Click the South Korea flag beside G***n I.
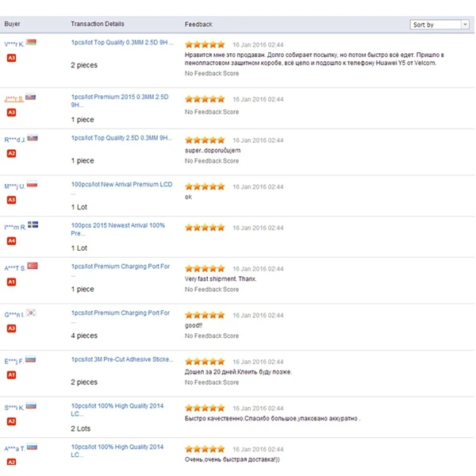Screen dimensions: 476x476 31,313
